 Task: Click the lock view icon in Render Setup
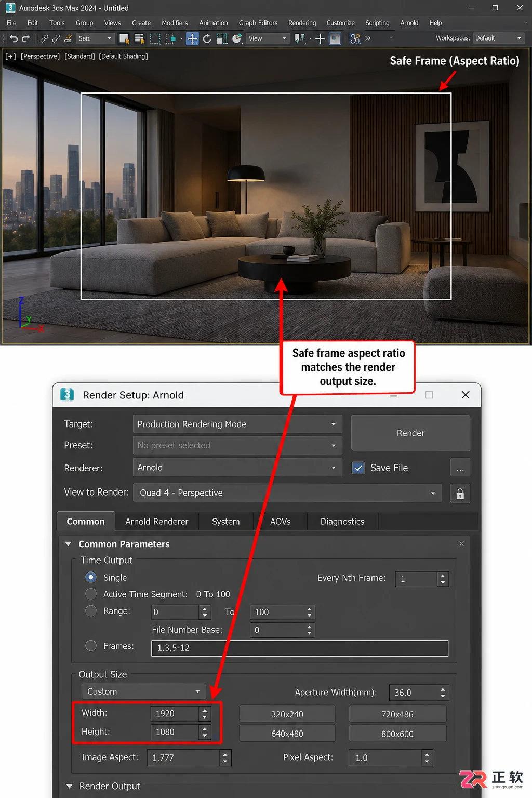460,494
